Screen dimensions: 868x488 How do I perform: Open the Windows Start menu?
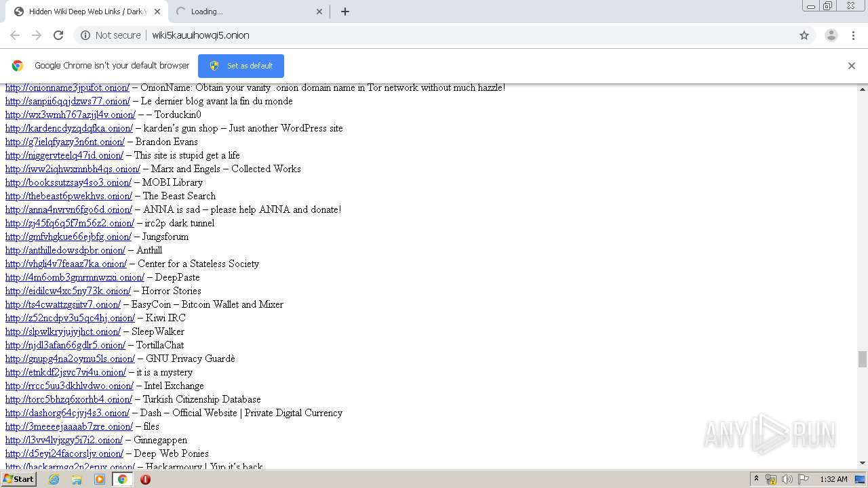[19, 479]
